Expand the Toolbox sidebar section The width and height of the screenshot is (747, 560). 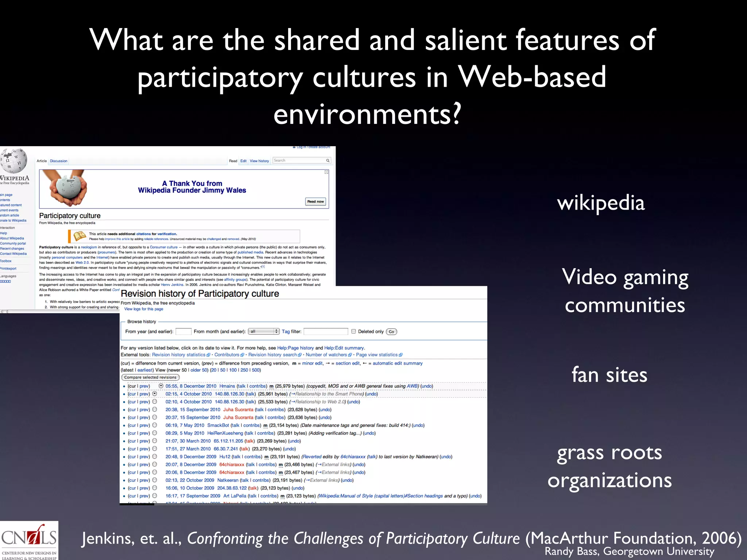click(6, 261)
